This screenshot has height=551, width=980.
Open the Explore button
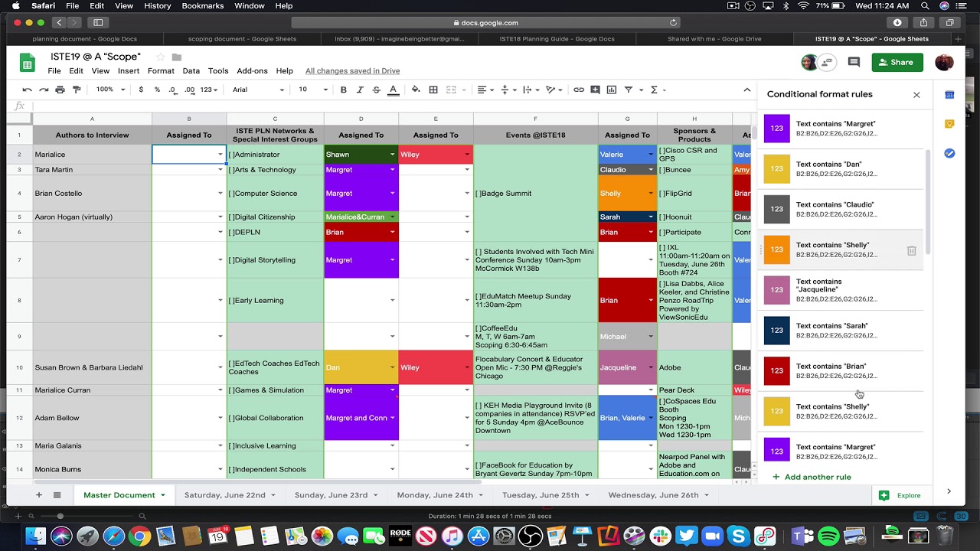click(900, 495)
